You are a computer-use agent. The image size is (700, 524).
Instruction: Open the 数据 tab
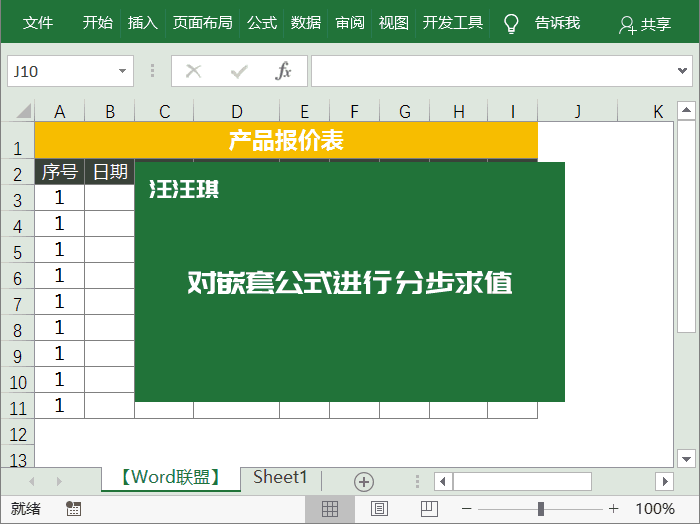pos(306,23)
